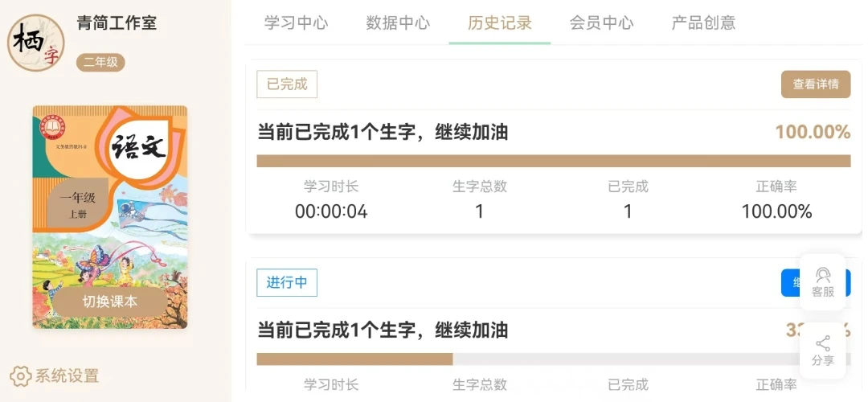Switch to the 学习中心 tab
Image resolution: width=868 pixels, height=402 pixels.
pyautogui.click(x=296, y=23)
